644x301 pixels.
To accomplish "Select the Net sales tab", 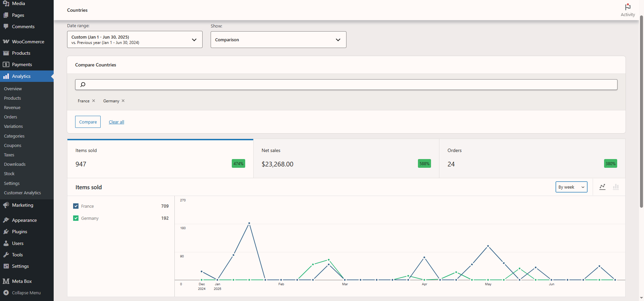I will pos(346,158).
